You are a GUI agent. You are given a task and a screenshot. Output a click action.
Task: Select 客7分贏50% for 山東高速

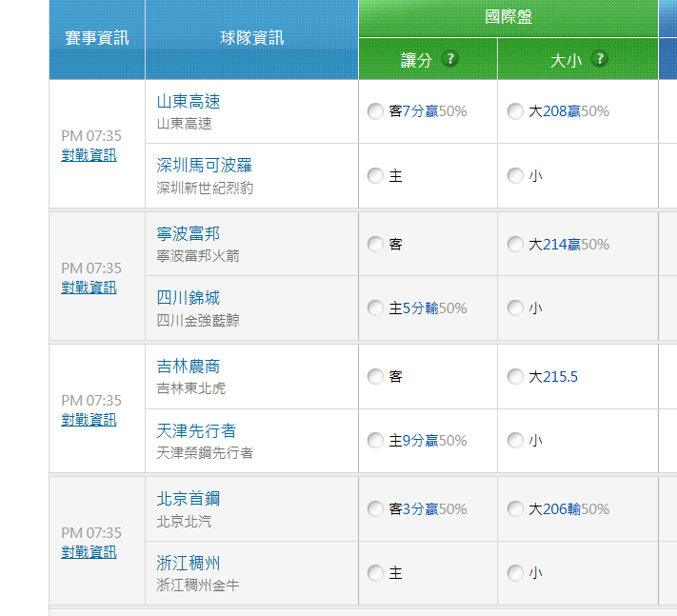click(x=375, y=111)
